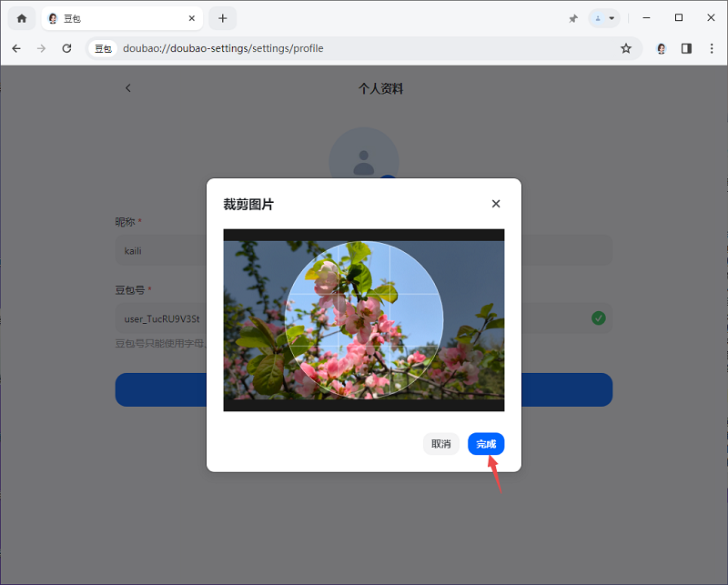728x585 pixels.
Task: Click the back chevron beside 个人资料
Action: [x=128, y=88]
